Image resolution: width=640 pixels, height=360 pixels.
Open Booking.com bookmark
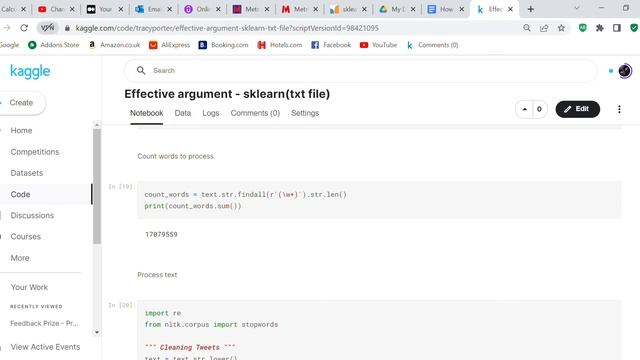pos(223,45)
